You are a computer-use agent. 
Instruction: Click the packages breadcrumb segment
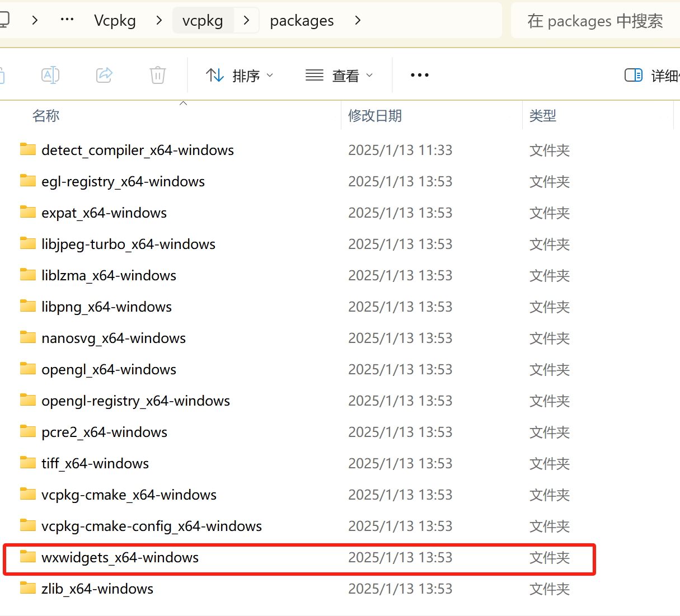click(x=302, y=21)
